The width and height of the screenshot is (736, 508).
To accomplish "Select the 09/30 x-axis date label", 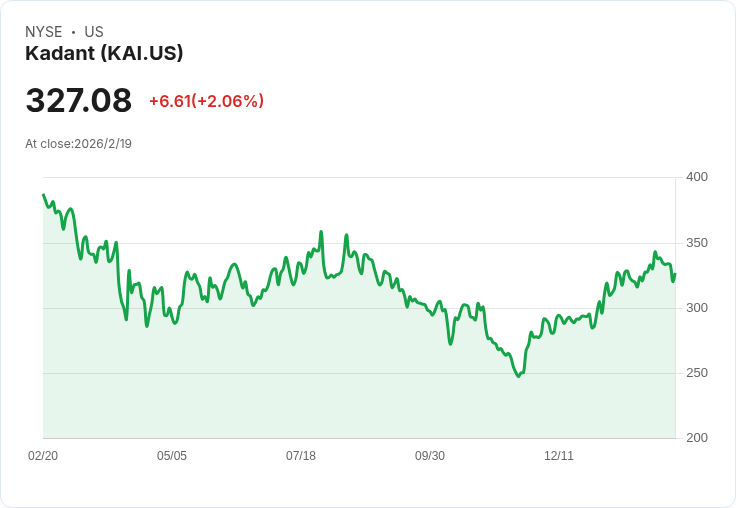I will point(430,456).
